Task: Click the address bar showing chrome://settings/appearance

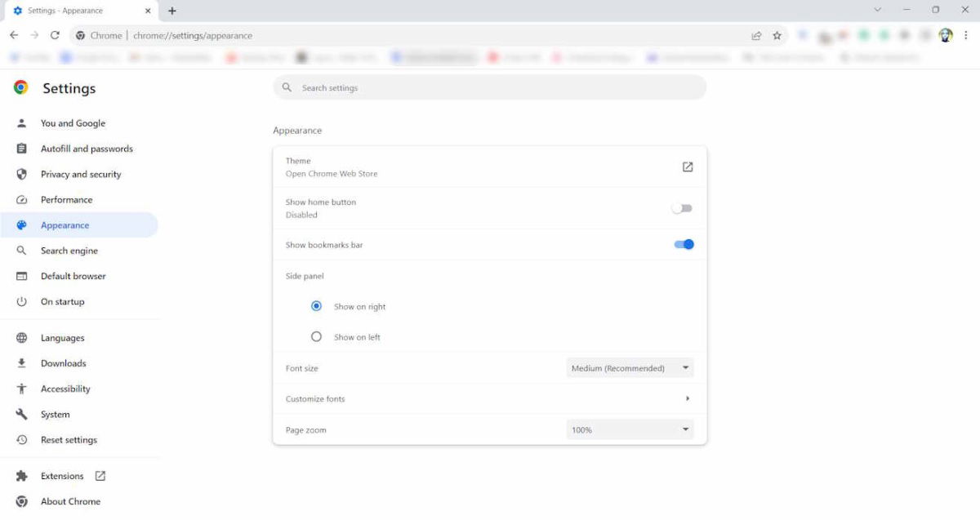Action: coord(192,35)
